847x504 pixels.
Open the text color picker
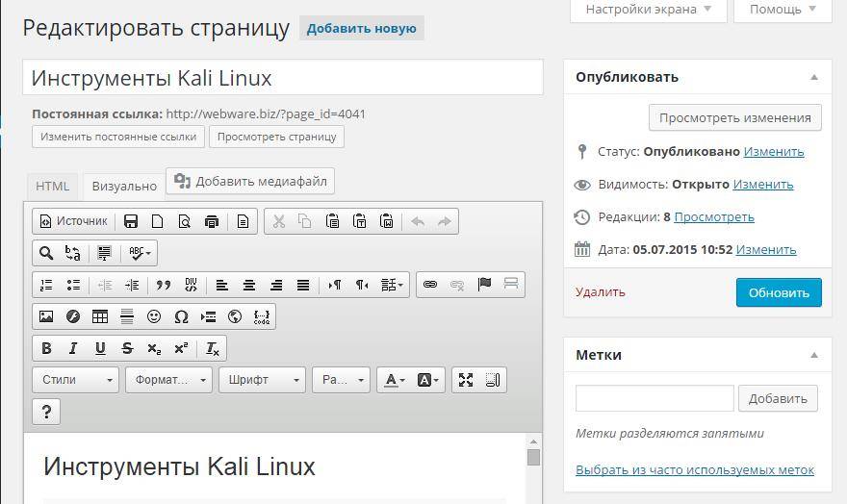tap(395, 380)
